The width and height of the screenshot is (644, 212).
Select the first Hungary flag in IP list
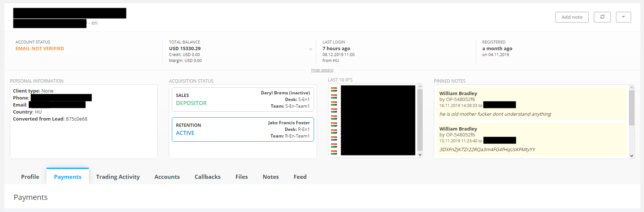[334, 89]
